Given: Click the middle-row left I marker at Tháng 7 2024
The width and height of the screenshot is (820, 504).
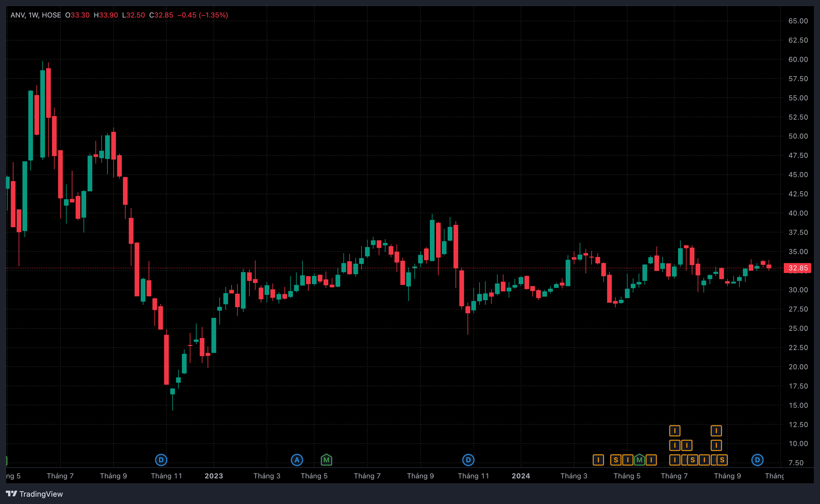Looking at the screenshot, I should coord(675,445).
